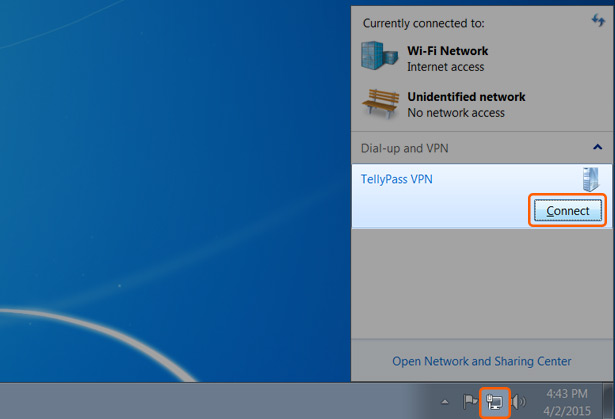Select the Unidentified network entry text
Image resolution: width=615 pixels, height=419 pixels.
[466, 97]
